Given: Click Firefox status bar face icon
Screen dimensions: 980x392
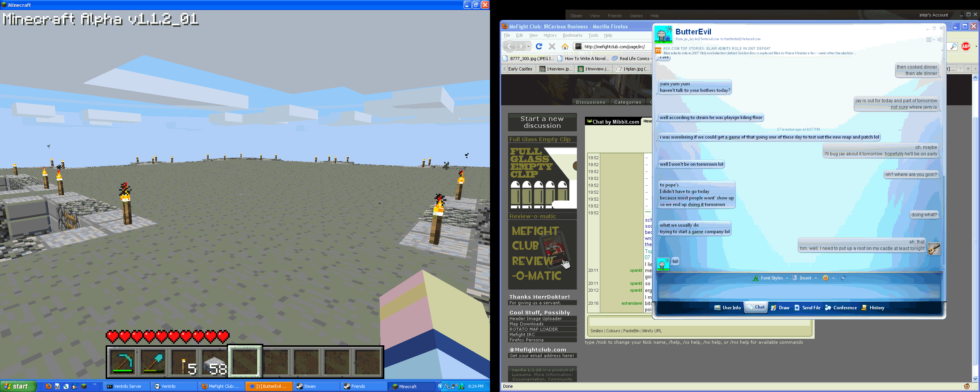Looking at the screenshot, I should pos(967,386).
